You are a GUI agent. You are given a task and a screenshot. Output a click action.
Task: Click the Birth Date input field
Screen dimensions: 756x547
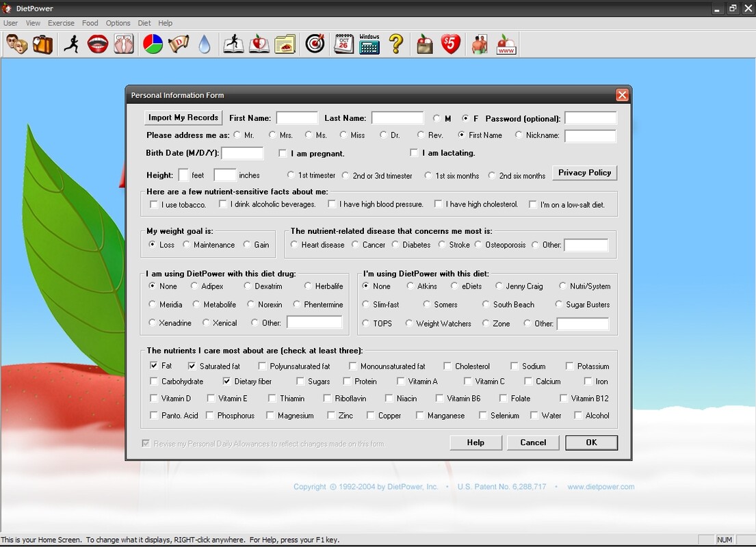(x=242, y=153)
